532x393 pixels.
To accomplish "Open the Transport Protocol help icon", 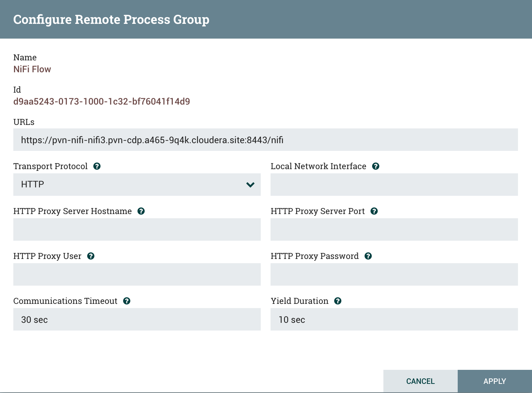I will pos(97,166).
